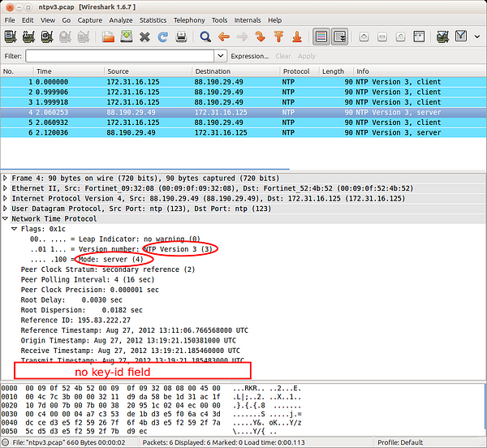Click the Resize all columns icon
Image resolution: width=487 pixels, height=448 pixels.
[419, 37]
